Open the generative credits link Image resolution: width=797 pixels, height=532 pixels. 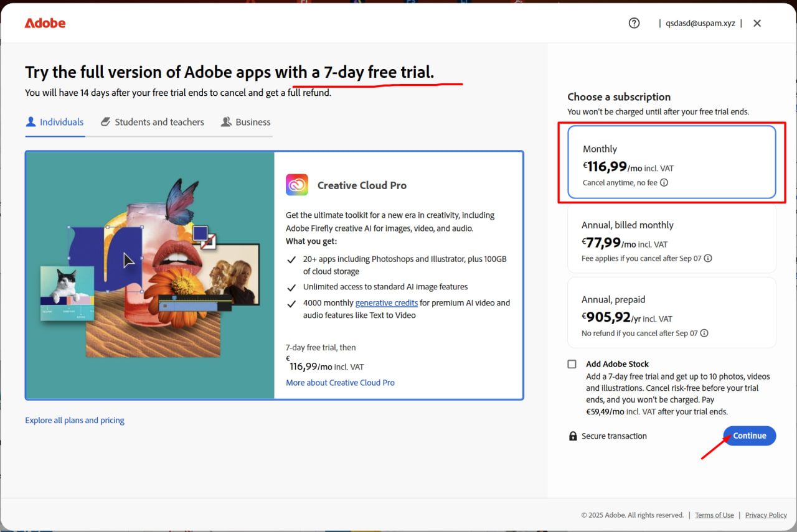coord(386,303)
